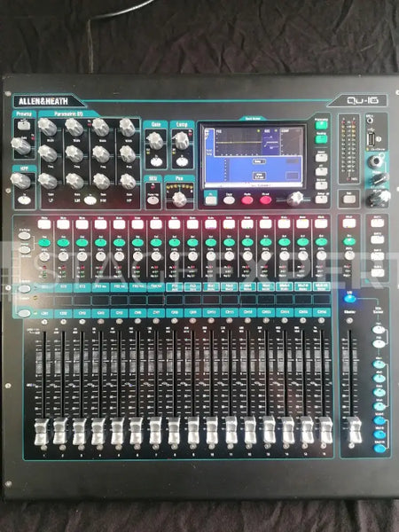
Task: Hit the master strip PAFL key
Action: pos(349,255)
